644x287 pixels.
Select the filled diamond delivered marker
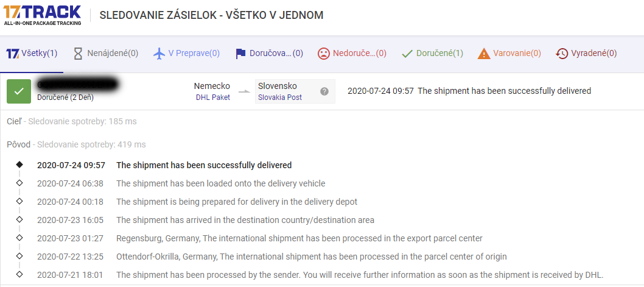pyautogui.click(x=19, y=165)
